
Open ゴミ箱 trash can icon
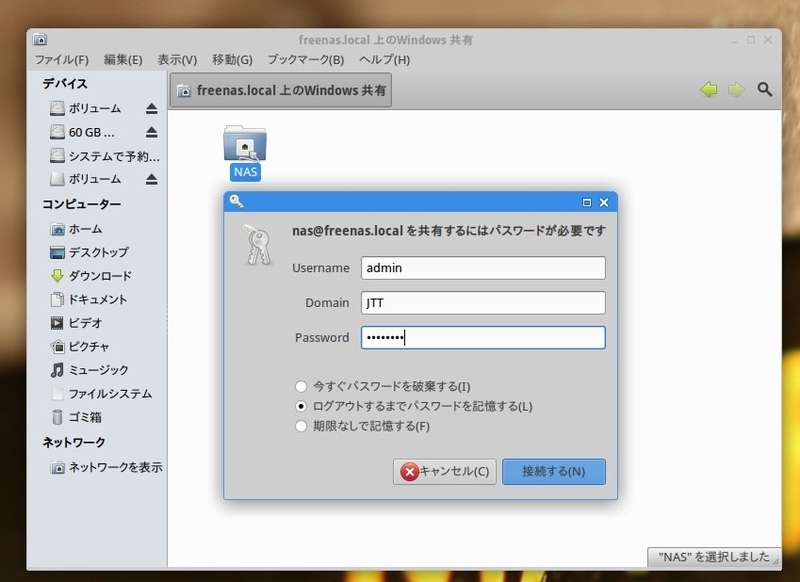coord(57,417)
